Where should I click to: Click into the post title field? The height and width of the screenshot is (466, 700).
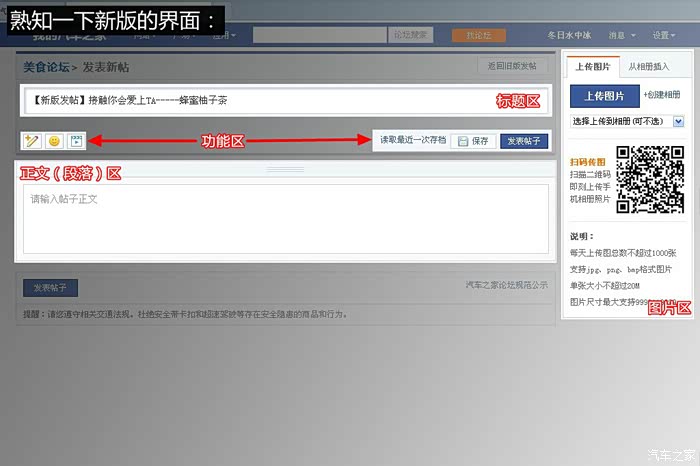click(x=286, y=100)
